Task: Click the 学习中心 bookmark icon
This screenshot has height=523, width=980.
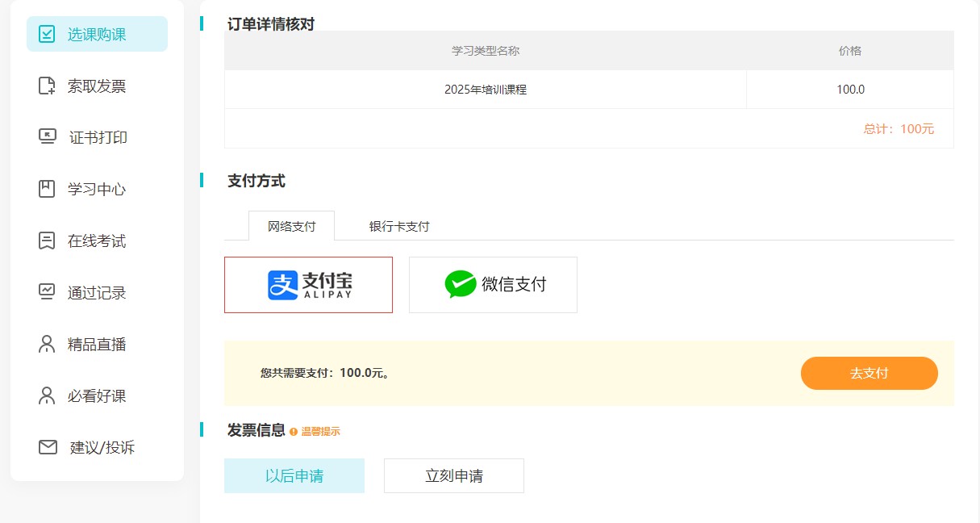Action: (48, 189)
